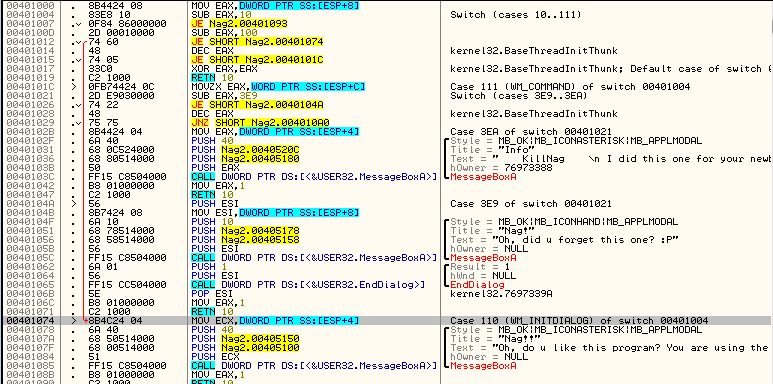Screen dimensions: 773x384
Task: Click the red jump arrow start at 00401012
Action: tap(86, 42)
